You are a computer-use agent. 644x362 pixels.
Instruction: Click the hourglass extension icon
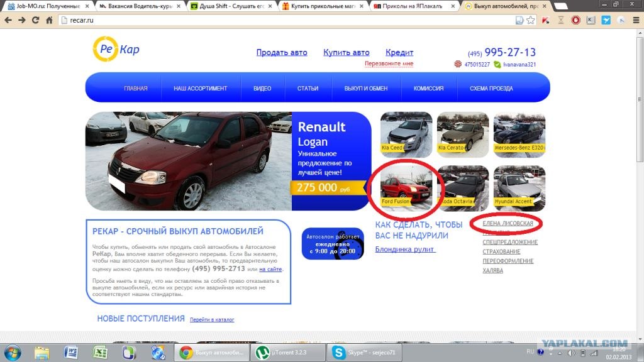[x=560, y=19]
